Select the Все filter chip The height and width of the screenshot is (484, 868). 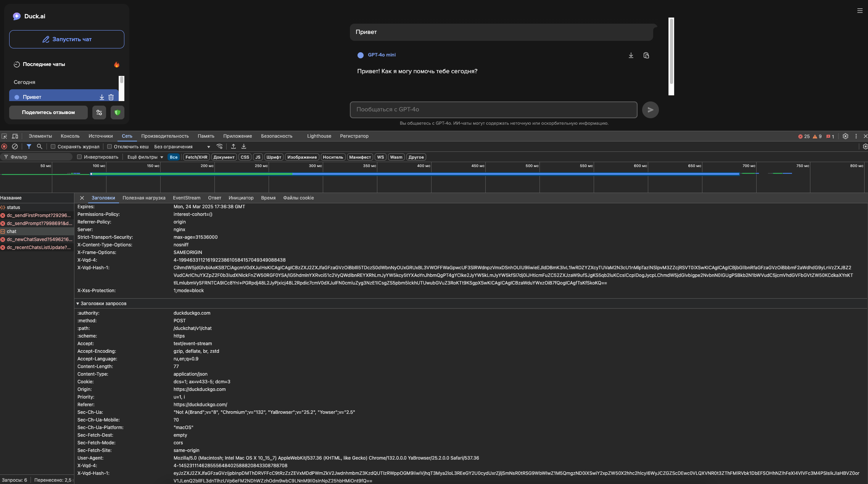[174, 157]
